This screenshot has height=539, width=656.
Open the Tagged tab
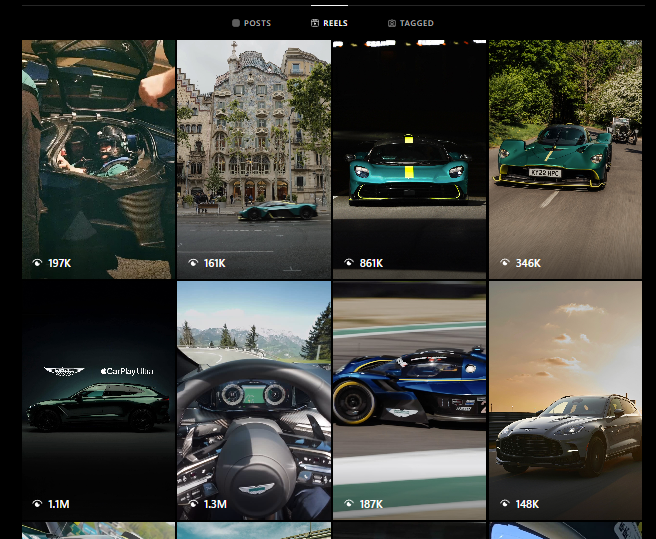[410, 23]
